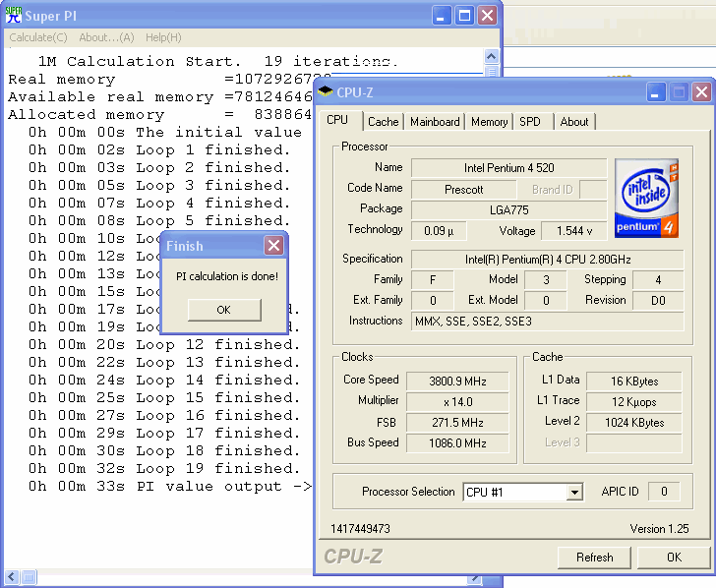
Task: Click the CPU-Z title bar chip icon
Action: pyautogui.click(x=325, y=91)
